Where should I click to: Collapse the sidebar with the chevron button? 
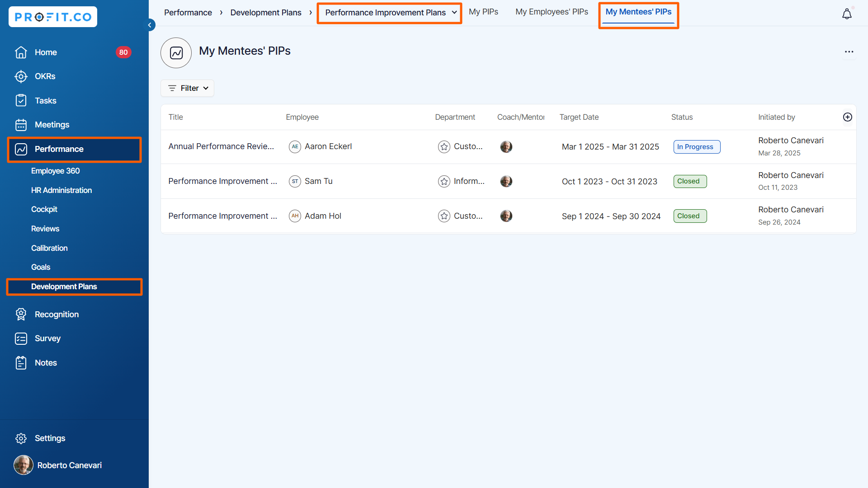tap(150, 25)
